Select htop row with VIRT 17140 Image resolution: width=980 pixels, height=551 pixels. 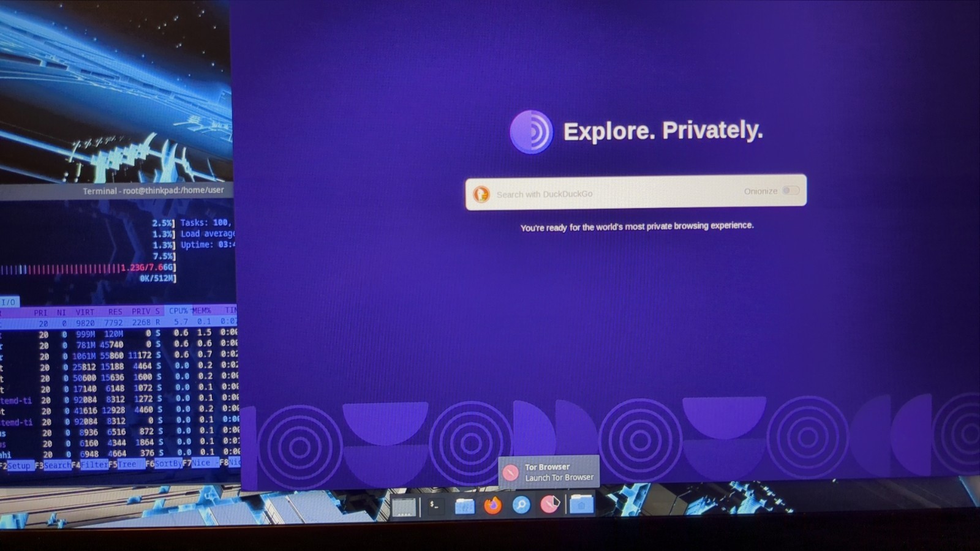click(x=118, y=388)
